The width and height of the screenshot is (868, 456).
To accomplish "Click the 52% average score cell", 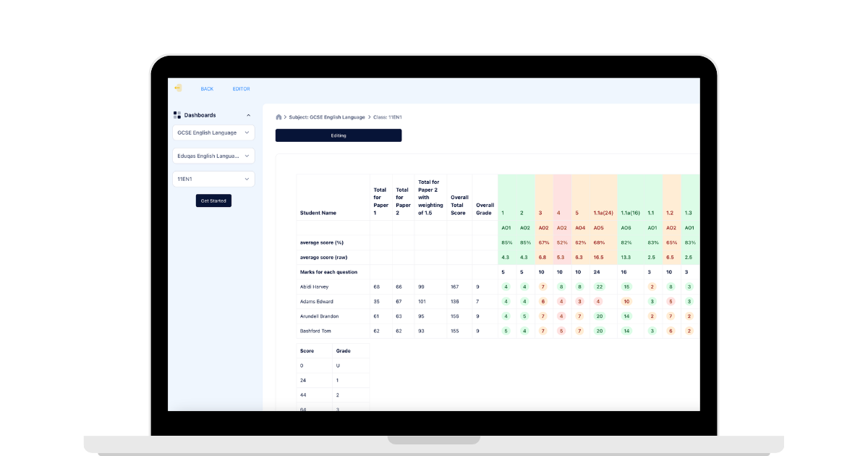I will pyautogui.click(x=562, y=242).
